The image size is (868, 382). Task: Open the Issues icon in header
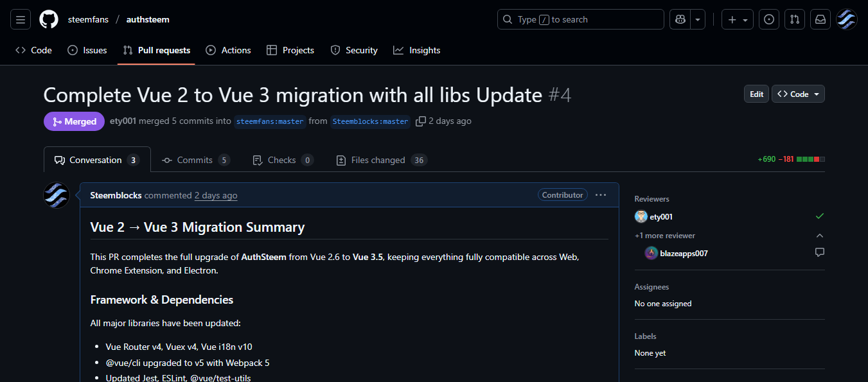click(768, 19)
